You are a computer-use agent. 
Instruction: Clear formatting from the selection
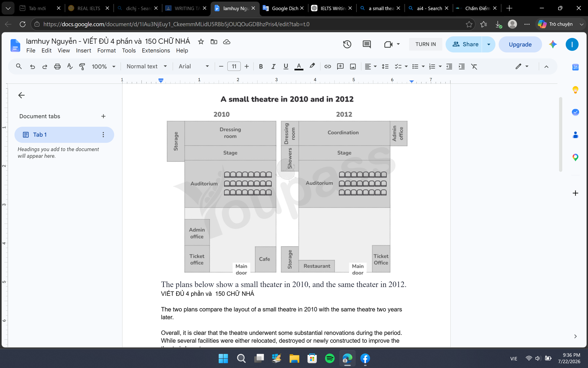474,66
